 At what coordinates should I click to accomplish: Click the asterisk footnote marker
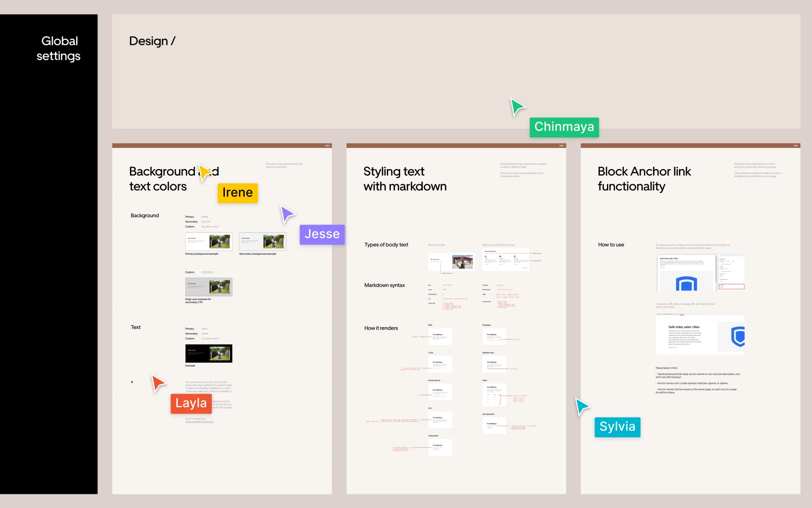132,382
